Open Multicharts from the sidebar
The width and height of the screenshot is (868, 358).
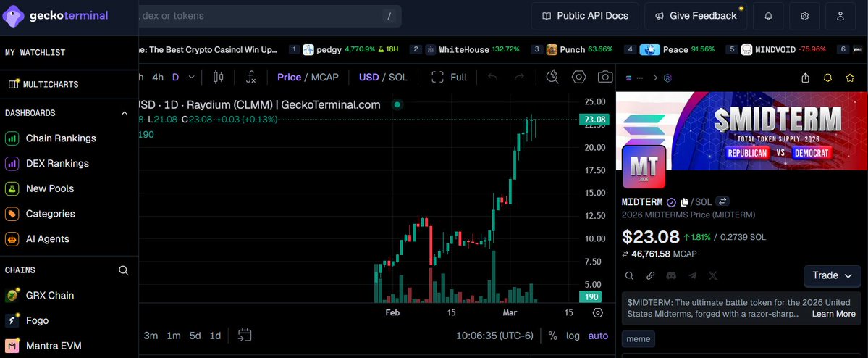(43, 84)
